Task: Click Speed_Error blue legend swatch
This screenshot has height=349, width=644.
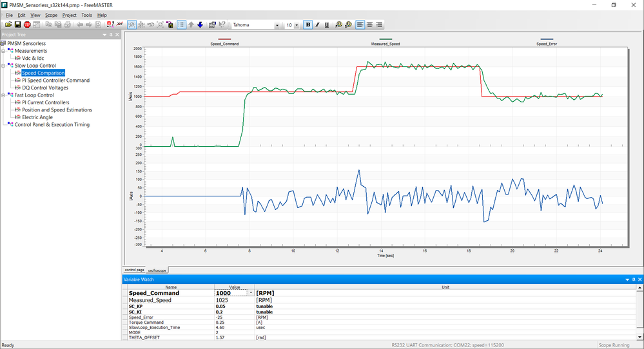Action: point(547,39)
